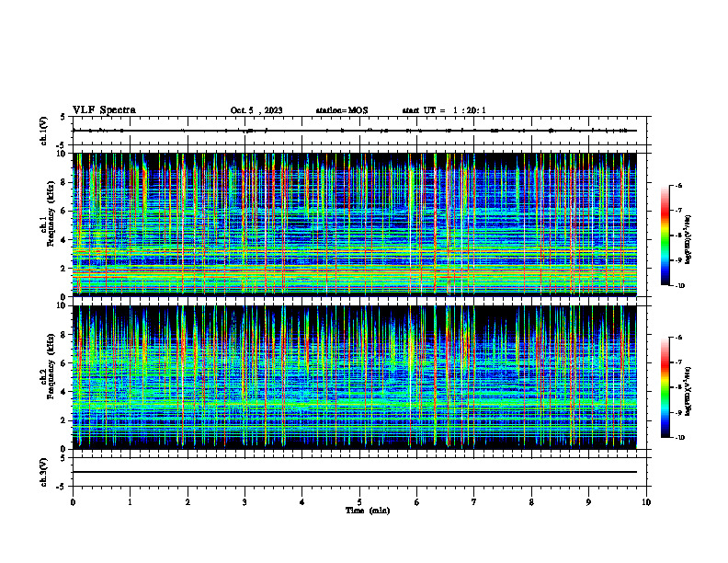The image size is (728, 563).
Task: Click the time axis tick label "10"
Action: tap(646, 502)
